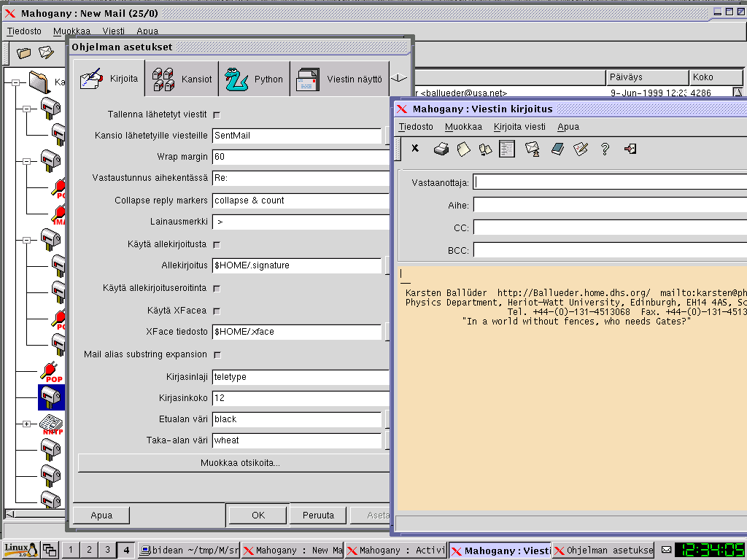Collapse the first mailbox subtree minus box

point(27,109)
